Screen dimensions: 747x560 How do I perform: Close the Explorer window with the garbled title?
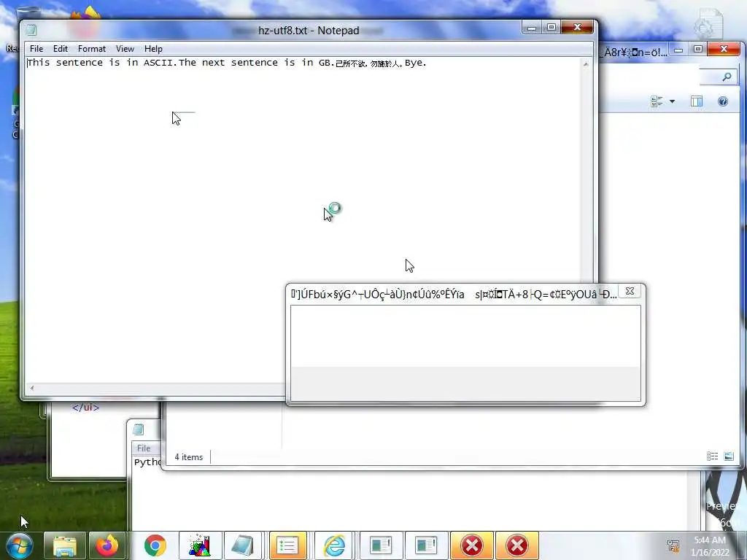pos(724,49)
